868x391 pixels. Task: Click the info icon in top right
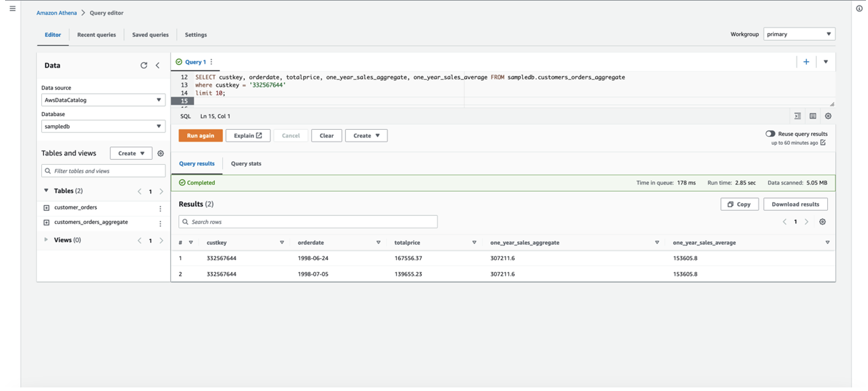tap(859, 9)
